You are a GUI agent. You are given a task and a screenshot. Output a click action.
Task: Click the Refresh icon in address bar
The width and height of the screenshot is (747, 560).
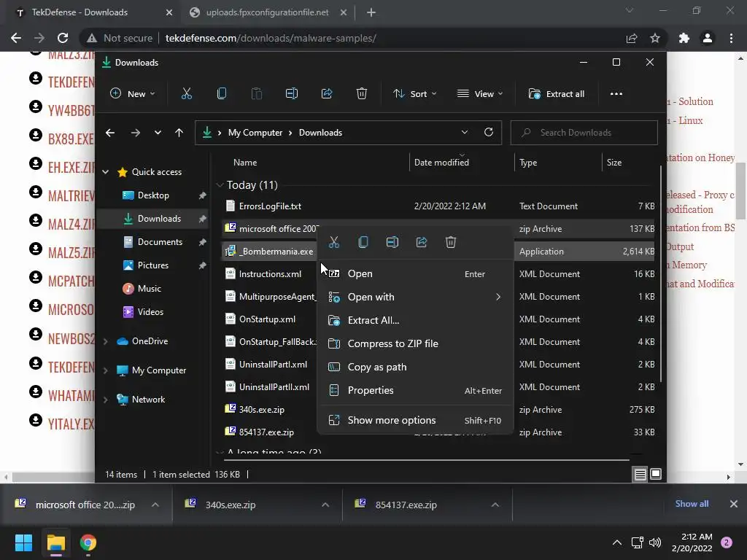489,133
